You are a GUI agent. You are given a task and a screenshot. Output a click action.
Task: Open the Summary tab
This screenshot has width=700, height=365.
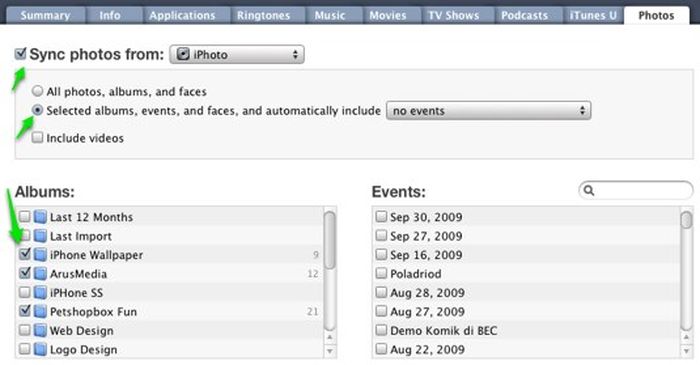pyautogui.click(x=45, y=16)
